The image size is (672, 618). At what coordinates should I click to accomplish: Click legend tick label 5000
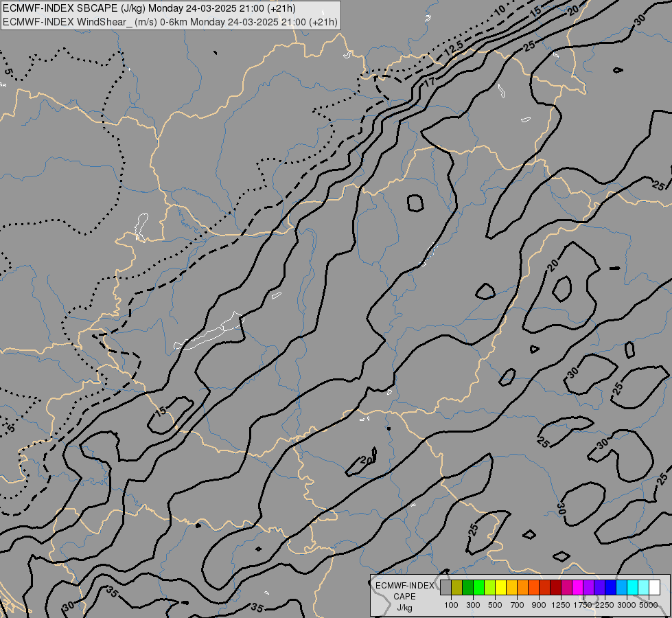click(x=649, y=605)
